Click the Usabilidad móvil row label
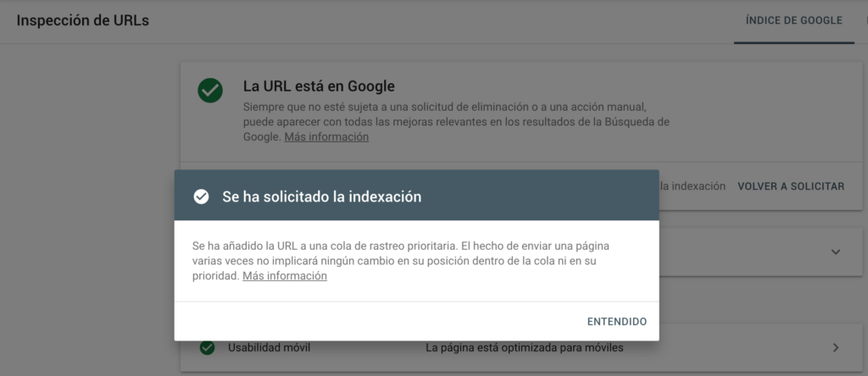 pyautogui.click(x=269, y=348)
